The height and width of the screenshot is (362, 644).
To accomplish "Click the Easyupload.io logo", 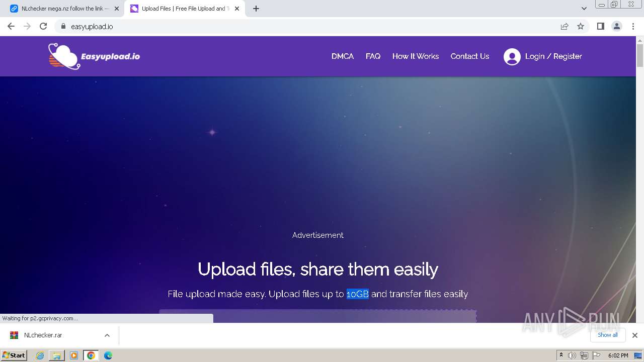I will click(94, 56).
